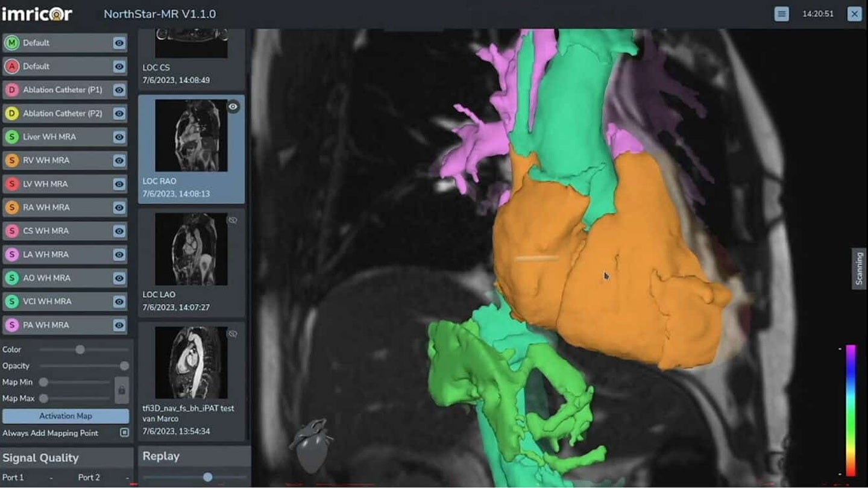Image resolution: width=868 pixels, height=488 pixels.
Task: Toggle visibility of LA WH MRA
Action: click(x=119, y=254)
